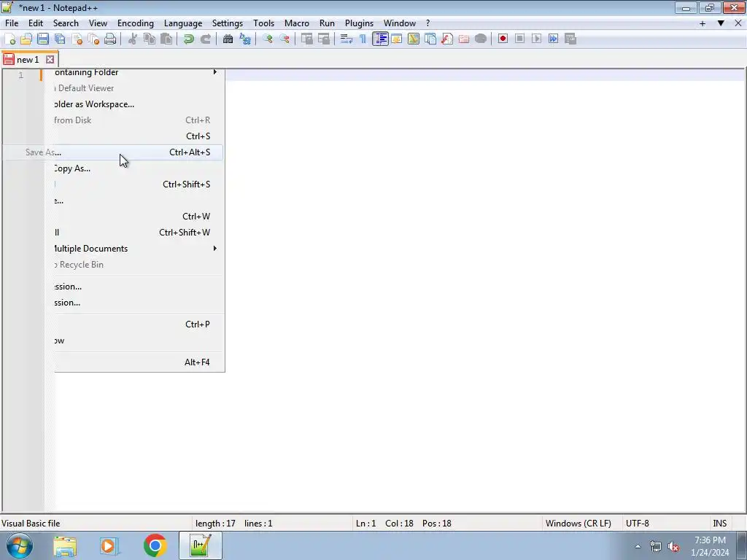Open the Document Map toolbar icon

414,39
